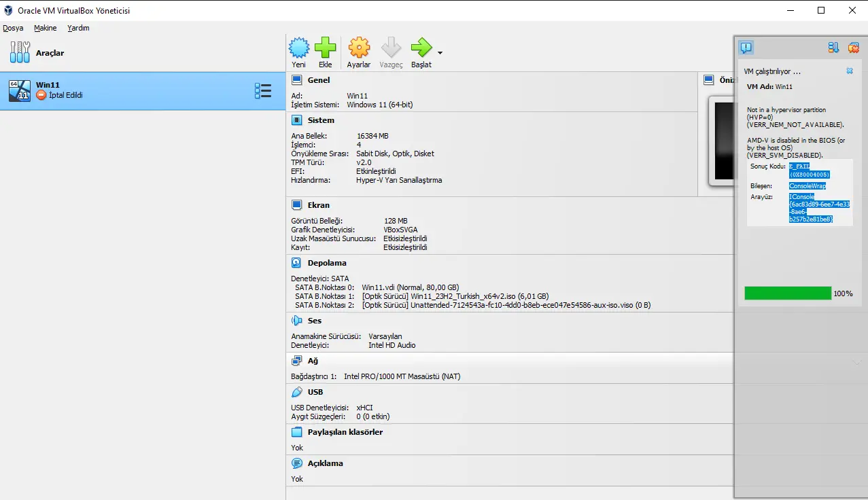Click the Depolama section disk icon
Viewport: 868px width, 500px height.
coord(296,263)
